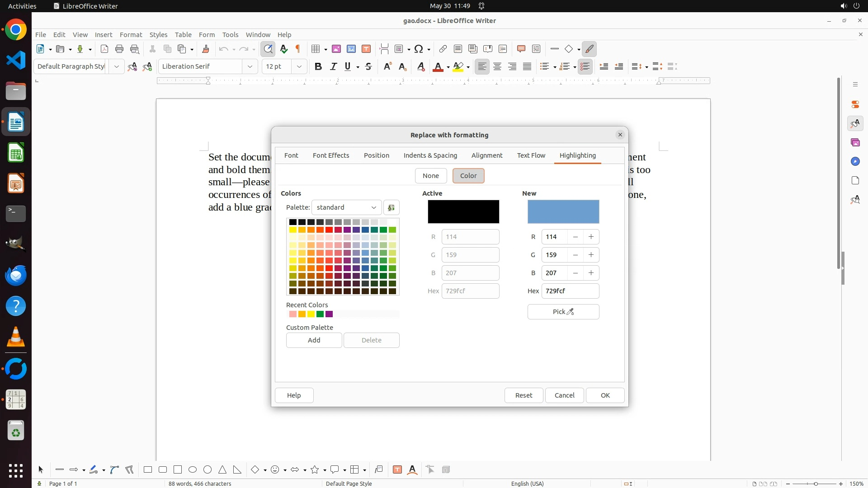Click the Add custom palette button
The height and width of the screenshot is (488, 868).
314,340
